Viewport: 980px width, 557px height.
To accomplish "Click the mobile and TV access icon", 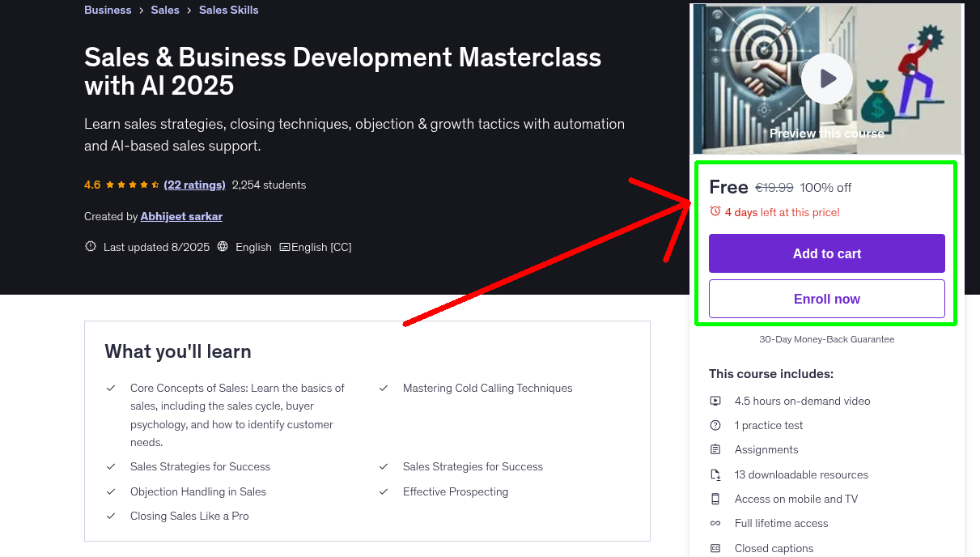I will click(x=715, y=499).
